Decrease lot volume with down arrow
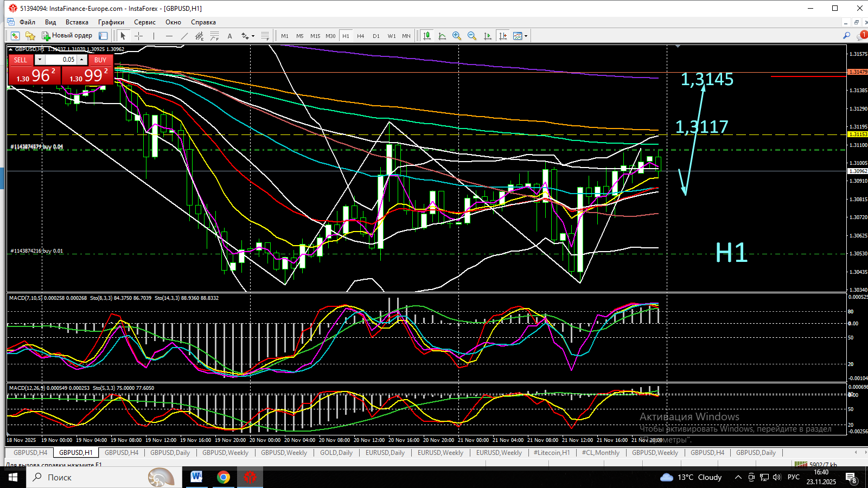Viewport: 868px width, 488px height. click(x=40, y=60)
